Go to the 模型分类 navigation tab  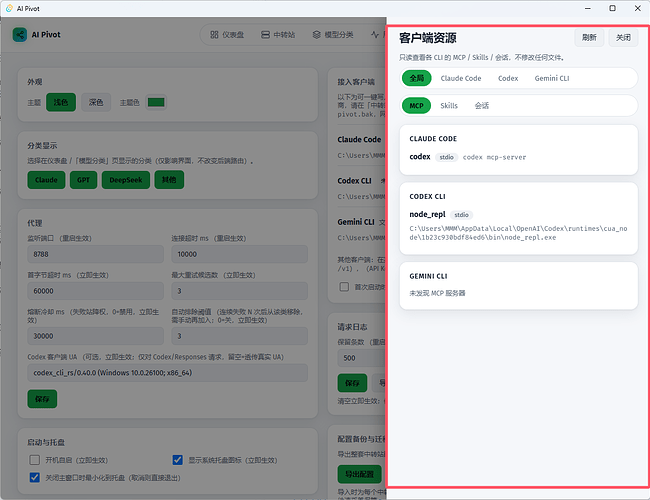(x=333, y=35)
